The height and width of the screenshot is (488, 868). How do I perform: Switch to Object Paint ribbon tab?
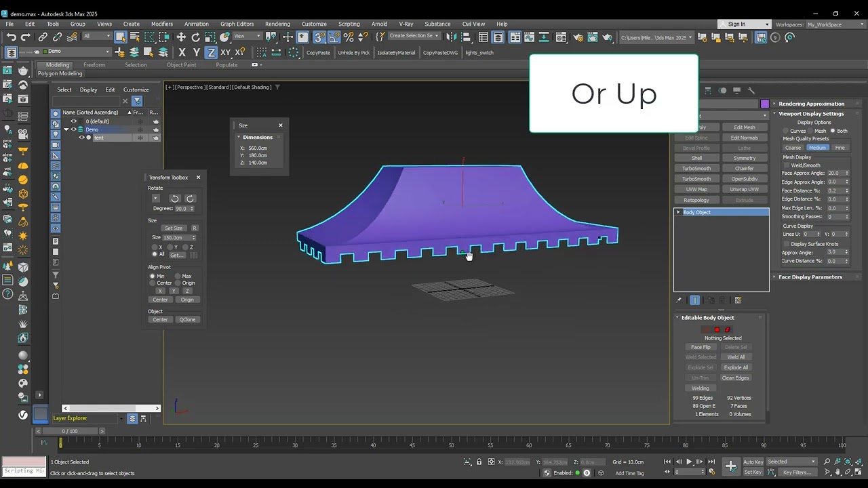point(182,65)
